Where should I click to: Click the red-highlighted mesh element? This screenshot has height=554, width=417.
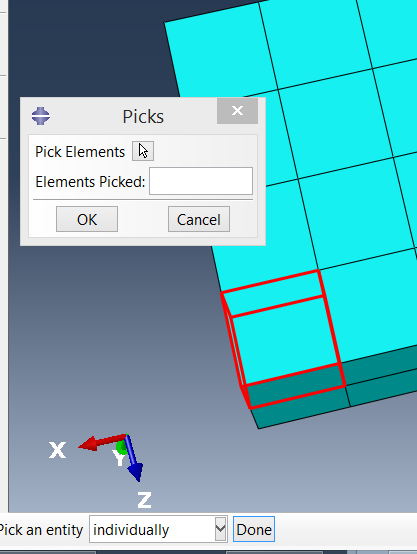[284, 339]
